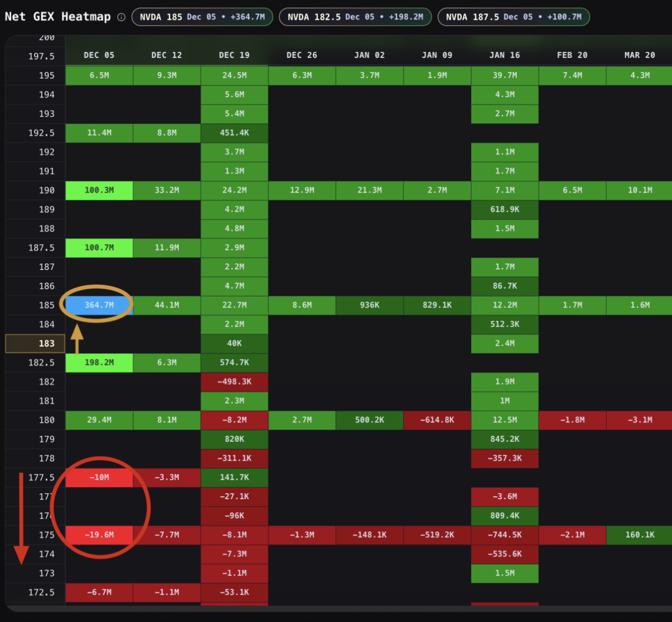Click the 100.3M cell at strike 190
Screen dimensions: 672x622
99,190
